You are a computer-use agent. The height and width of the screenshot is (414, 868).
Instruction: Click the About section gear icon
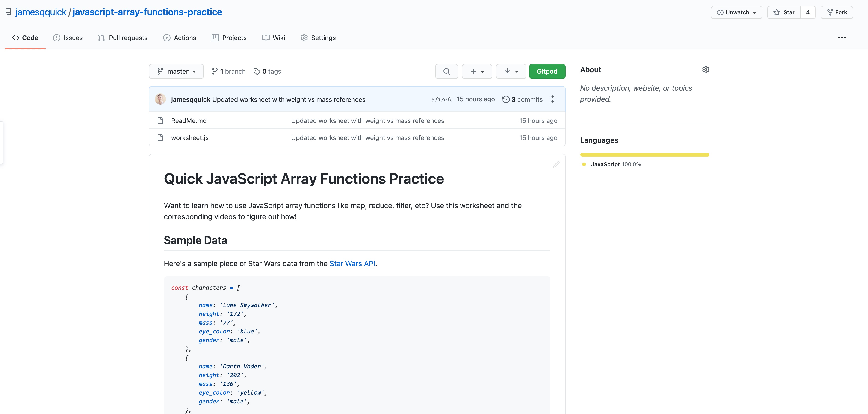point(706,70)
